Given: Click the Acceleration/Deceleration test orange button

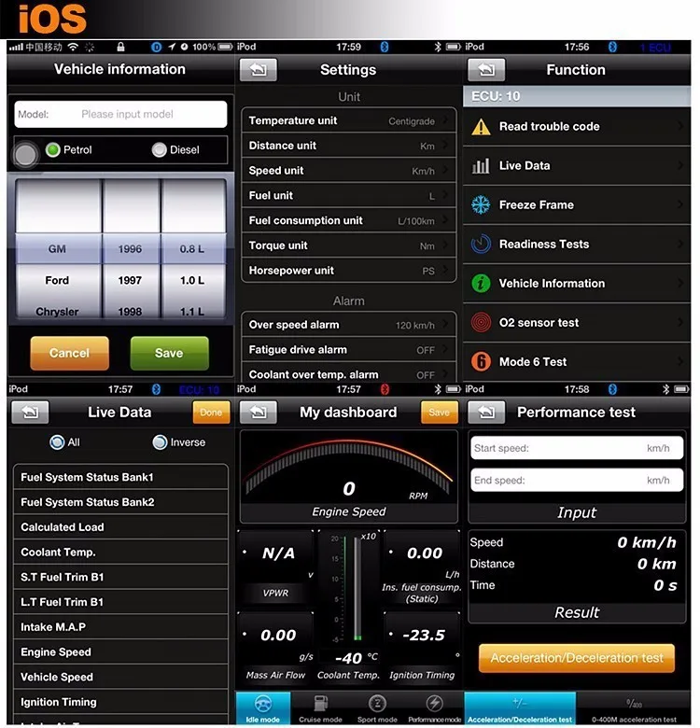Looking at the screenshot, I should (x=577, y=658).
